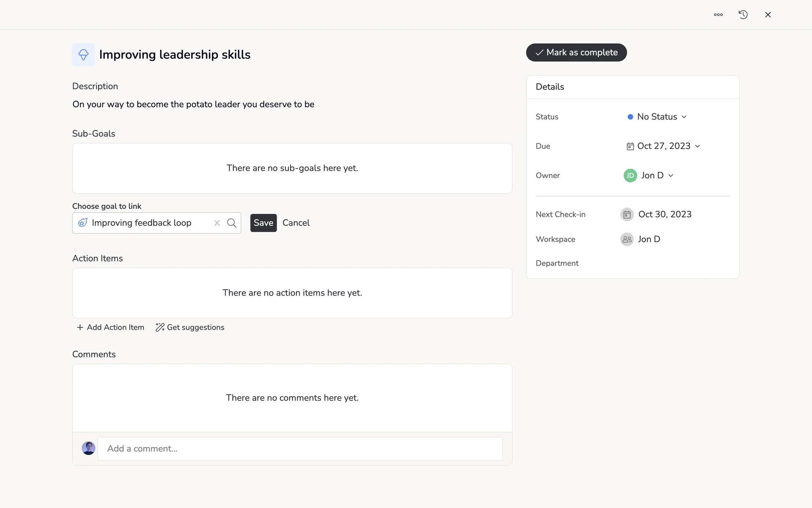Click the JD owner avatar

coord(630,175)
